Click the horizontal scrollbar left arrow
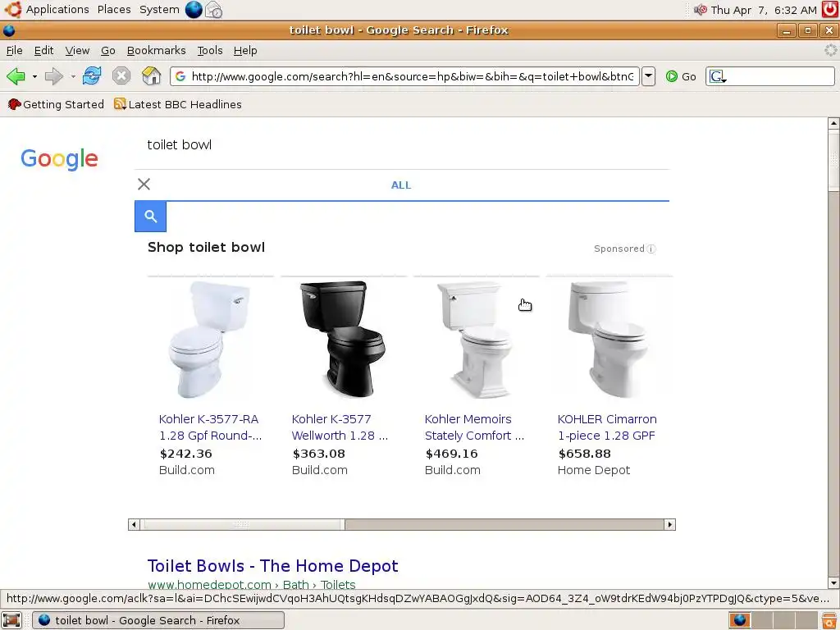Screen dimensions: 840x630 pyautogui.click(x=134, y=524)
